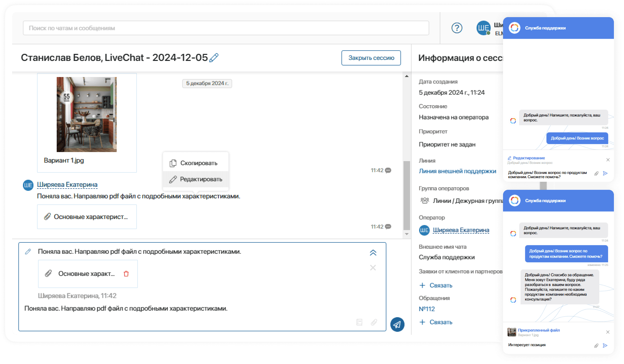
Task: Open request №112 link
Action: (427, 309)
